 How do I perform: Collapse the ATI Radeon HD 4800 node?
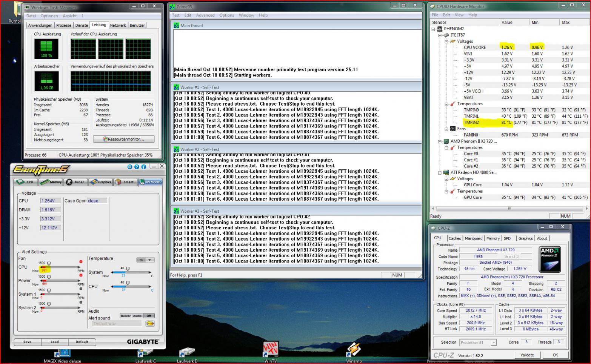pyautogui.click(x=440, y=173)
